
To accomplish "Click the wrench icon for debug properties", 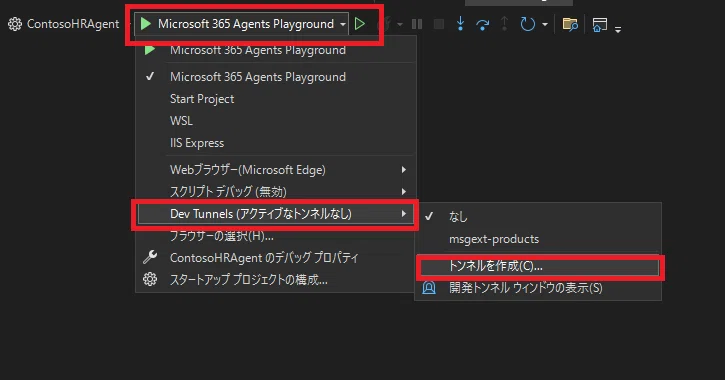I will (150, 257).
